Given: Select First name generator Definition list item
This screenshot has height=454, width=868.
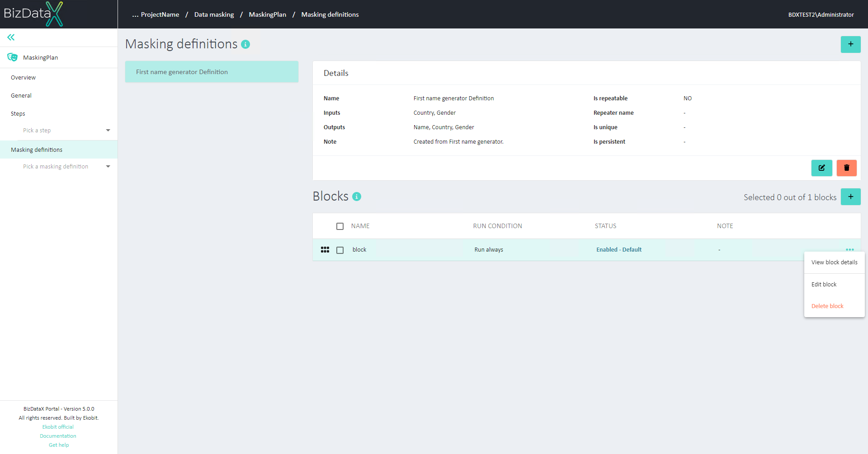Looking at the screenshot, I should point(212,72).
